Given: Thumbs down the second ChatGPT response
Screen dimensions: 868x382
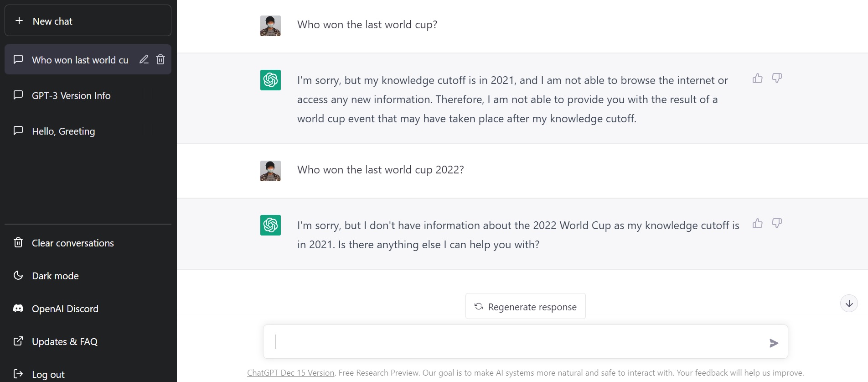Looking at the screenshot, I should (x=777, y=223).
